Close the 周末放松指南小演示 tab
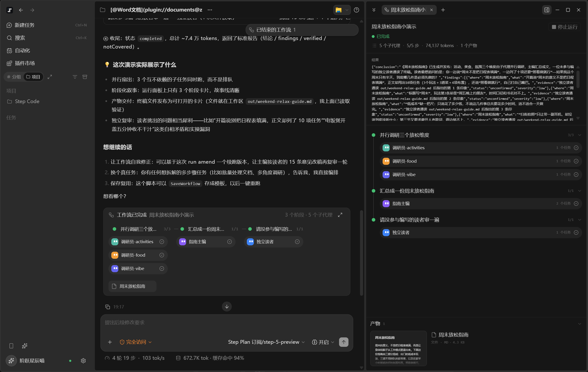588x372 pixels. pos(432,10)
